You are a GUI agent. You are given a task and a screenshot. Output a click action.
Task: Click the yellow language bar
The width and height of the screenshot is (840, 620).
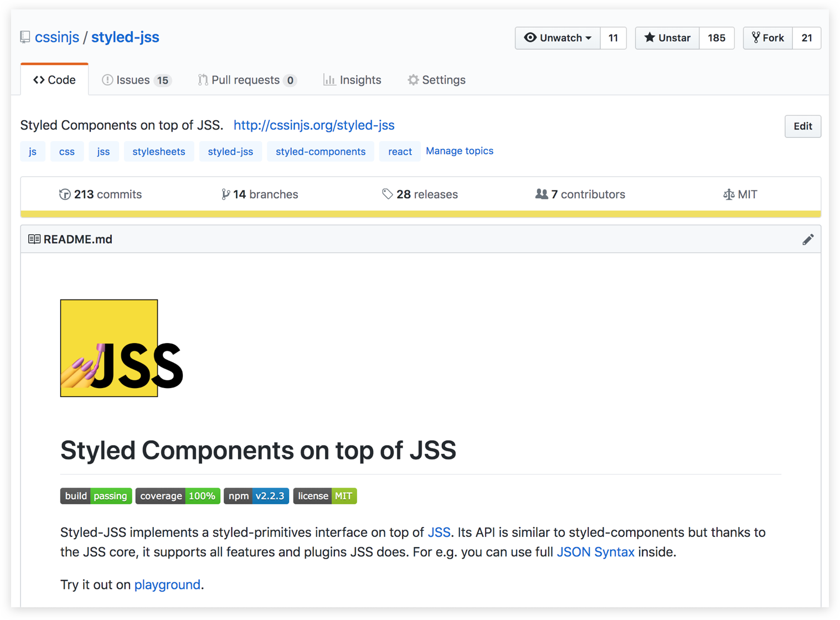click(x=421, y=214)
